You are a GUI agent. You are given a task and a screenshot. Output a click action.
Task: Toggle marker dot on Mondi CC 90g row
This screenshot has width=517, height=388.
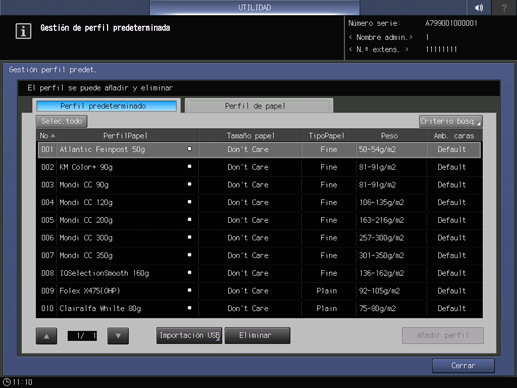coord(189,184)
